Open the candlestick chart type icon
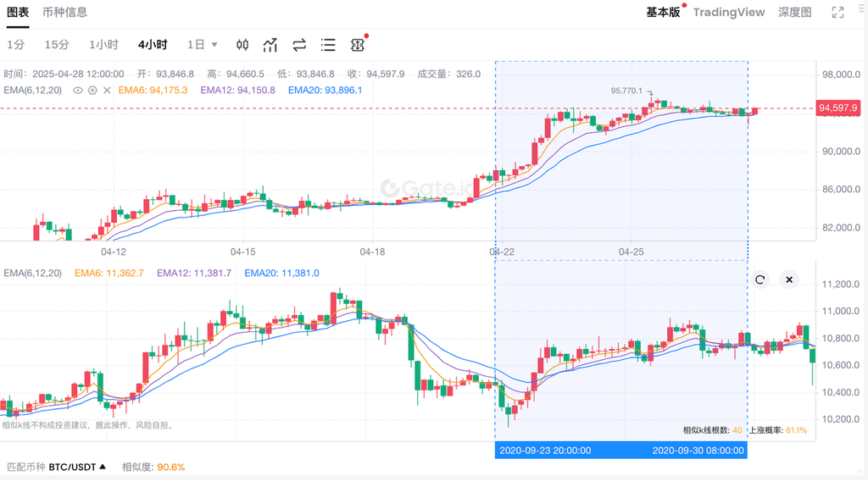 pos(243,45)
